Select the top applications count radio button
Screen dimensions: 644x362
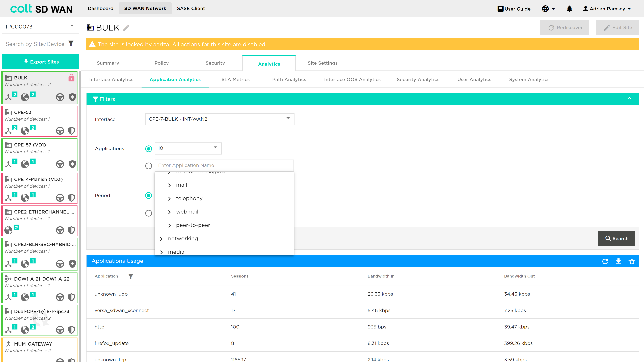click(x=148, y=149)
